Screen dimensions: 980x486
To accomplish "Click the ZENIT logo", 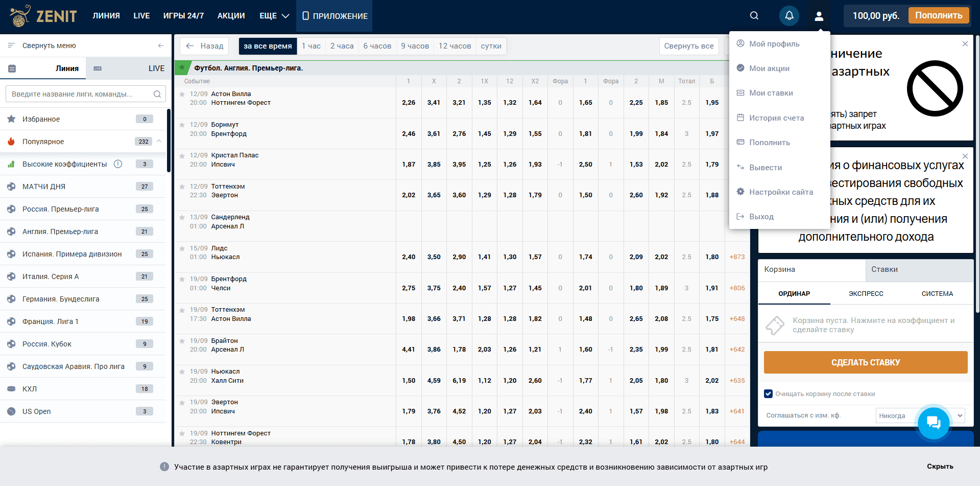I will 43,16.
